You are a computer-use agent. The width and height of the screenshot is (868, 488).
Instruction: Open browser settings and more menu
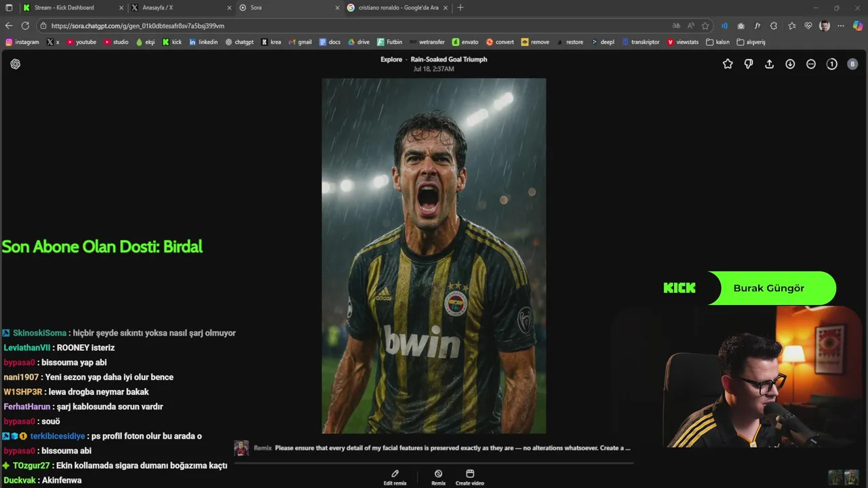(x=842, y=26)
